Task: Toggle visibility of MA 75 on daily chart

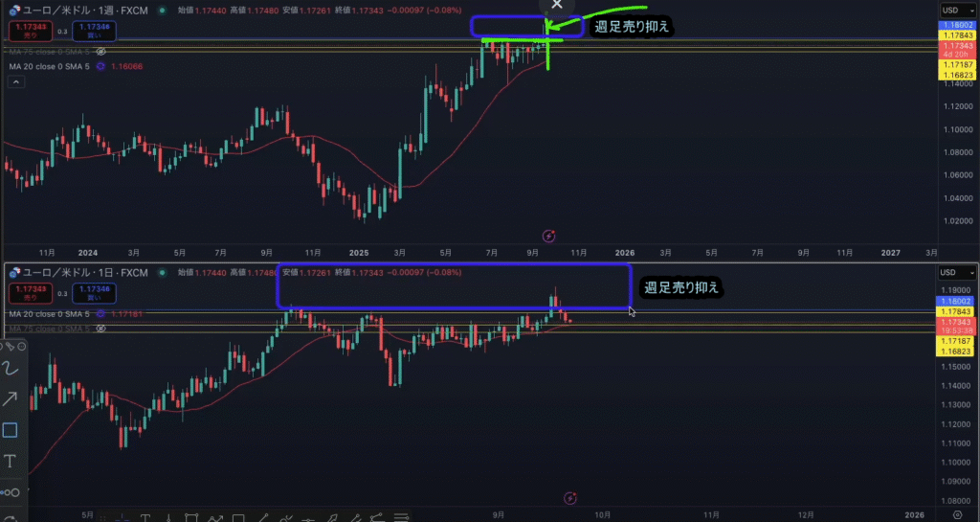Action: click(x=100, y=329)
